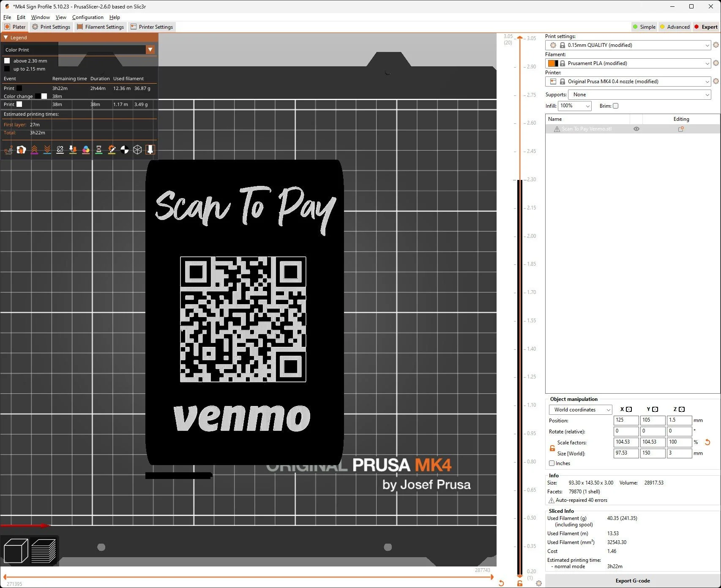The height and width of the screenshot is (588, 721).
Task: Click the layer slider lock icon
Action: pos(520,583)
